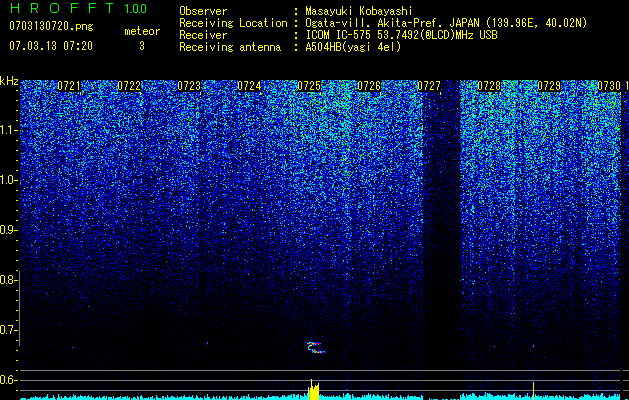
Task: Click the meteor count label
Action: click(x=142, y=31)
